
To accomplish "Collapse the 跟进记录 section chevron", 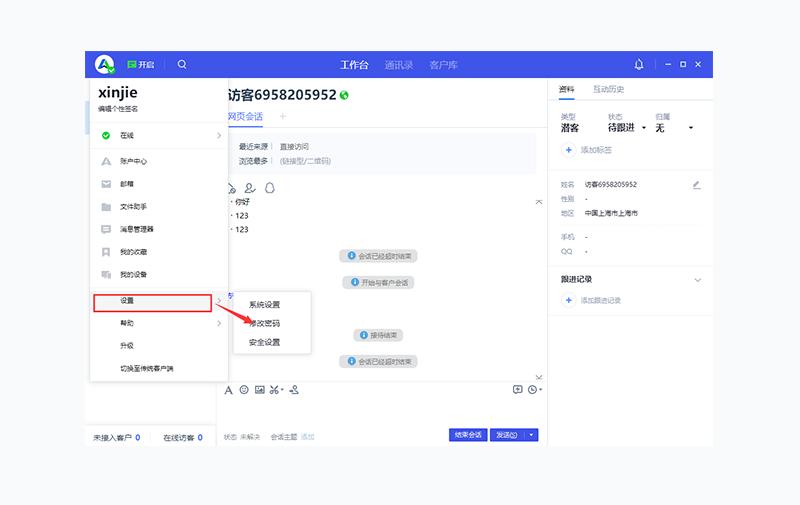I will coord(697,280).
